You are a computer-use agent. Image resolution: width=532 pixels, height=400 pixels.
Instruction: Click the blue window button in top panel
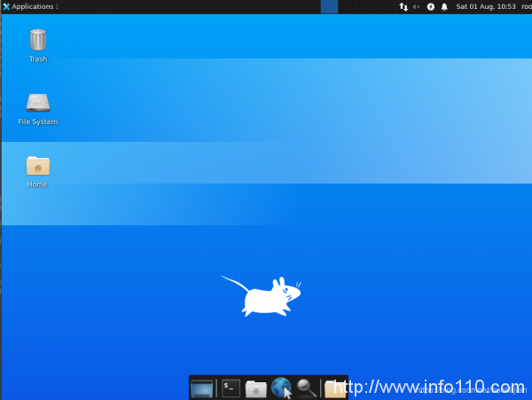click(x=329, y=6)
